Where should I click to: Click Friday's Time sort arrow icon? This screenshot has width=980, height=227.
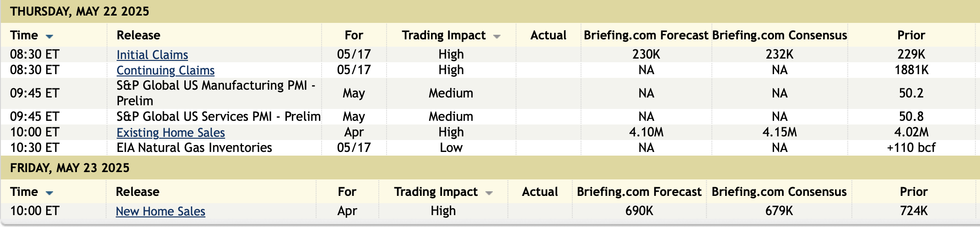click(x=49, y=193)
